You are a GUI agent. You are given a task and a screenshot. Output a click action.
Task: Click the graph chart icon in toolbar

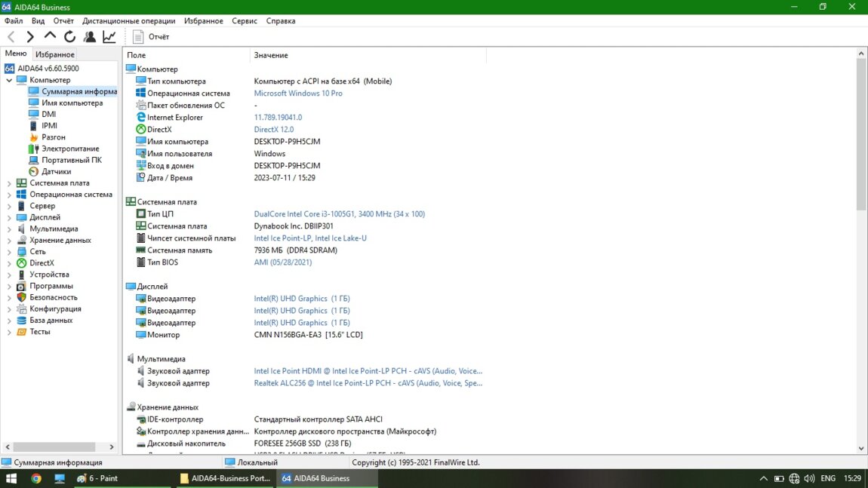pos(109,36)
